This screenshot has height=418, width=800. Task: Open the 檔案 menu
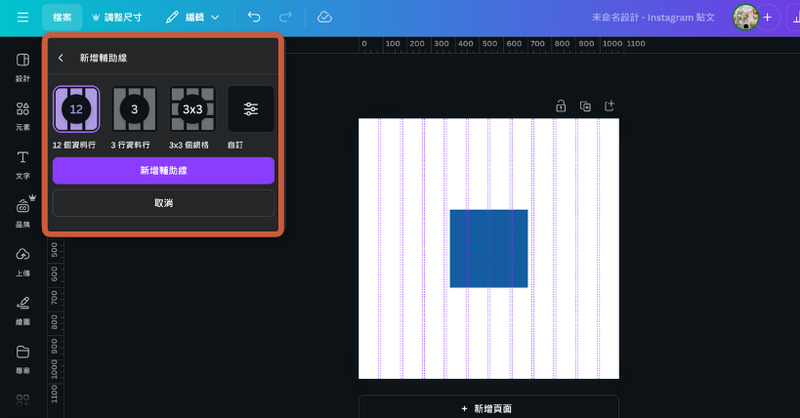tap(62, 17)
